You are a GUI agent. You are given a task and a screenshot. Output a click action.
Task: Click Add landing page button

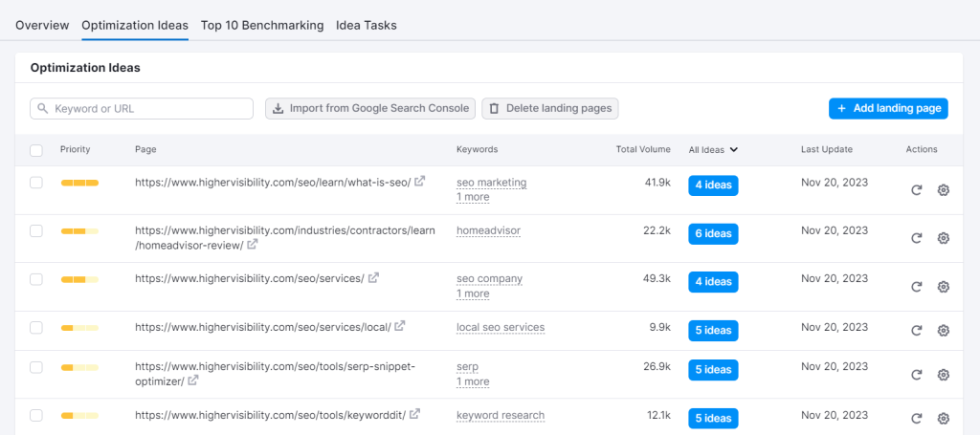point(888,109)
